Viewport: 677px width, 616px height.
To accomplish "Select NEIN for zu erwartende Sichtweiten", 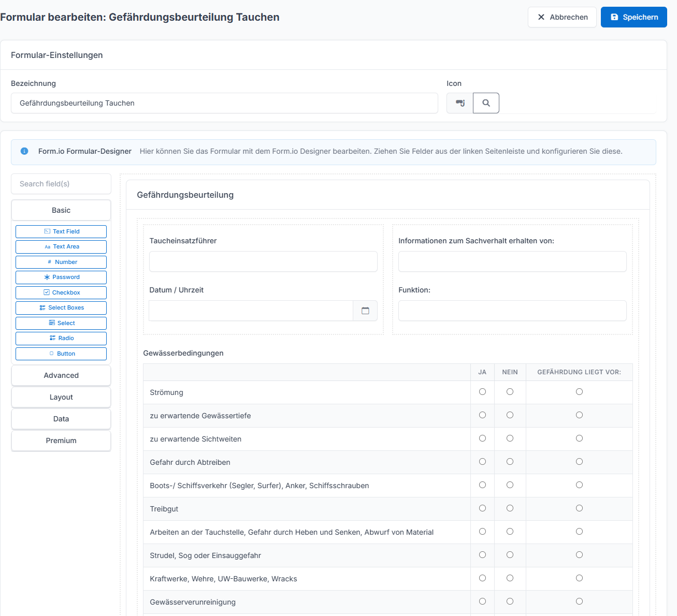I will point(510,438).
